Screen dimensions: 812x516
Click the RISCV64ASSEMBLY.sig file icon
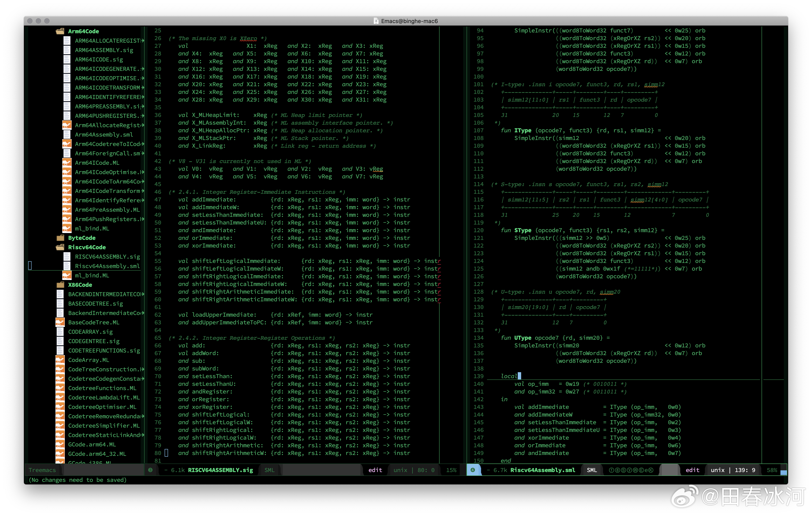(x=67, y=257)
